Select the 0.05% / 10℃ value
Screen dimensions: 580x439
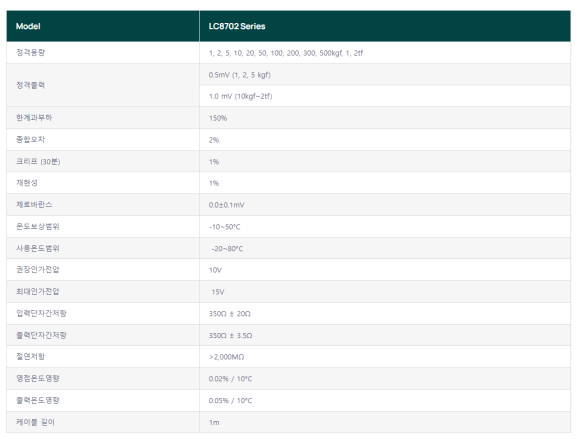[230, 401]
